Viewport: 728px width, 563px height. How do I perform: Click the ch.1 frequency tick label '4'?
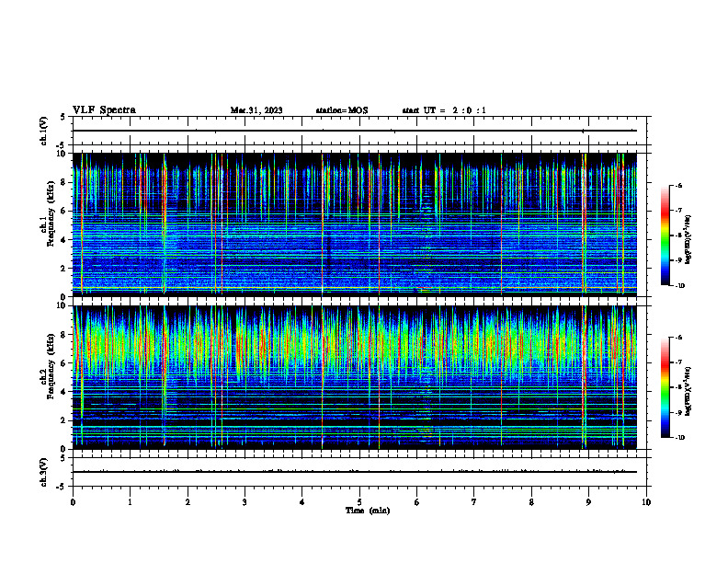(x=64, y=240)
